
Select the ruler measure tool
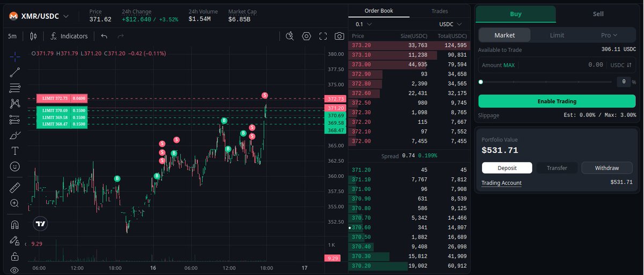coord(15,188)
